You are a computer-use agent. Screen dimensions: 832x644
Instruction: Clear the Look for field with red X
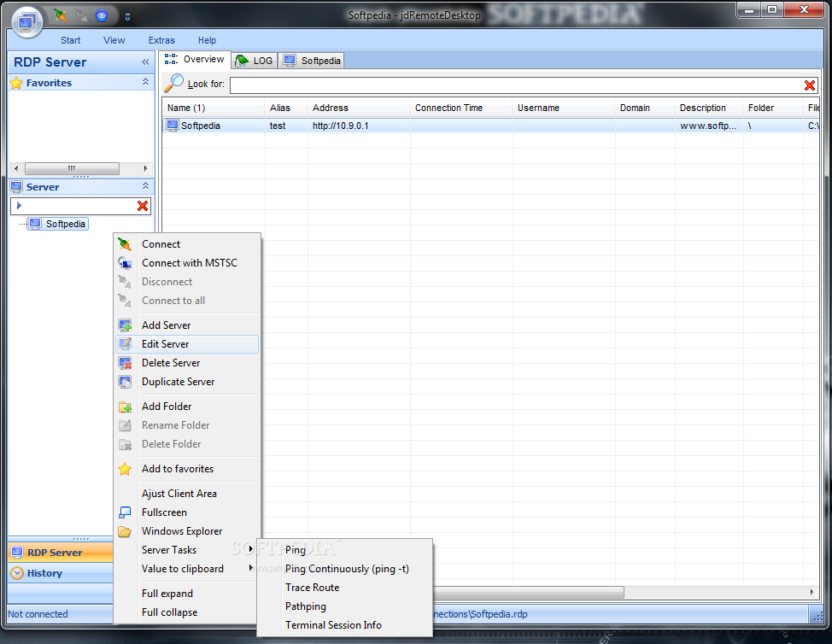click(810, 85)
